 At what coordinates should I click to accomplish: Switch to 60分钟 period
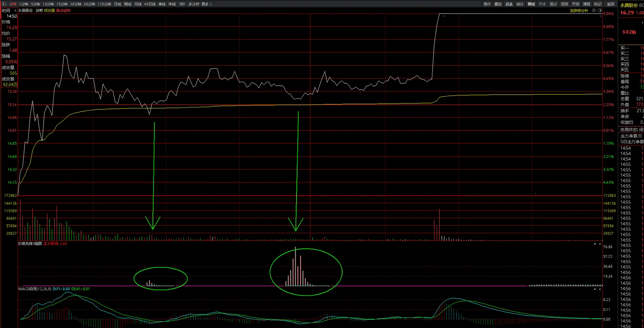tap(90, 4)
